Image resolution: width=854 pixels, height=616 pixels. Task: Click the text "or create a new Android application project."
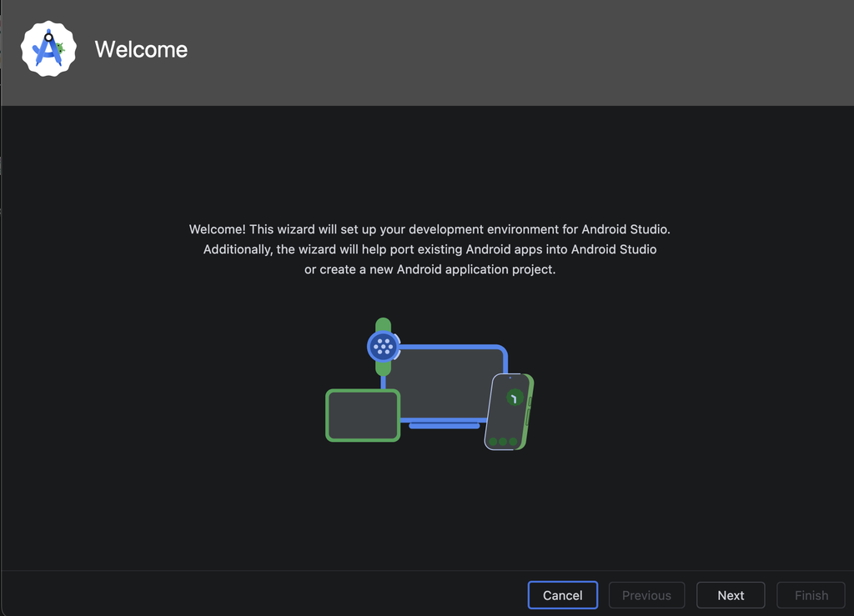(x=430, y=270)
